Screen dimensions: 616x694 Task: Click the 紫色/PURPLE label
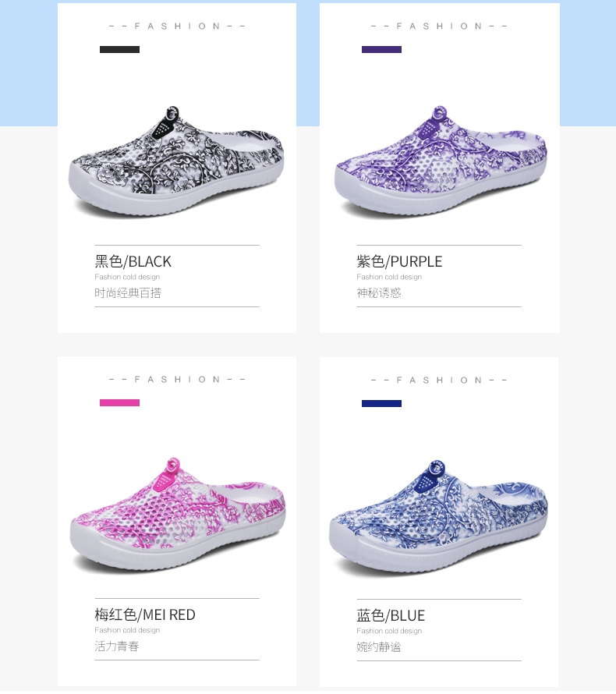399,261
